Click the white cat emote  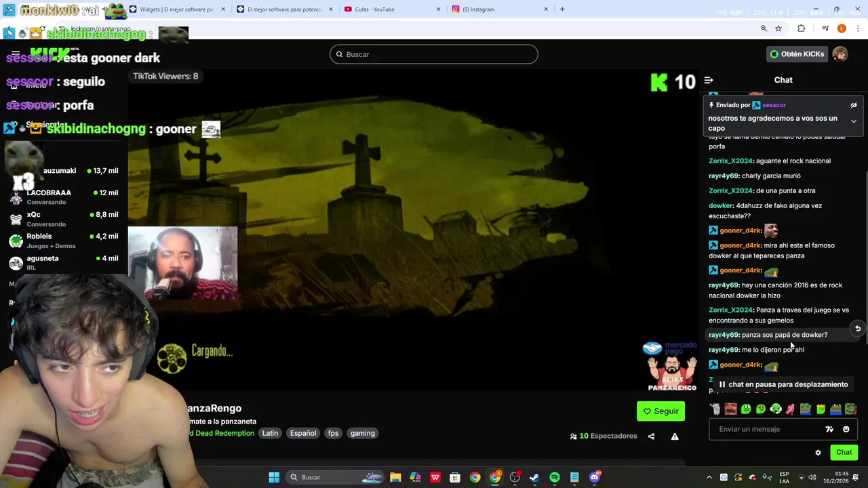pos(715,409)
